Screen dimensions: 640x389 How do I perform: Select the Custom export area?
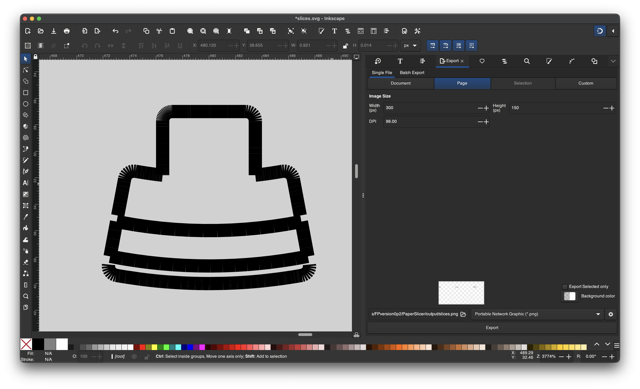click(586, 83)
